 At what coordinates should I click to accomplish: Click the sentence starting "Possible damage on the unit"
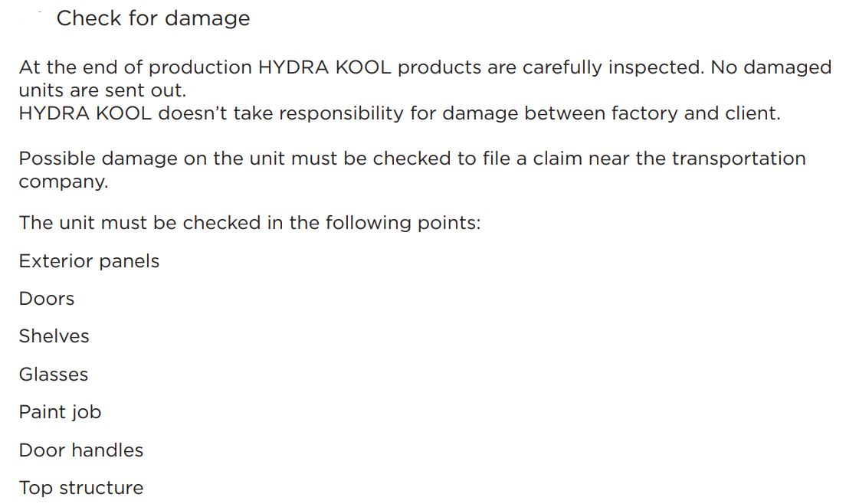412,169
